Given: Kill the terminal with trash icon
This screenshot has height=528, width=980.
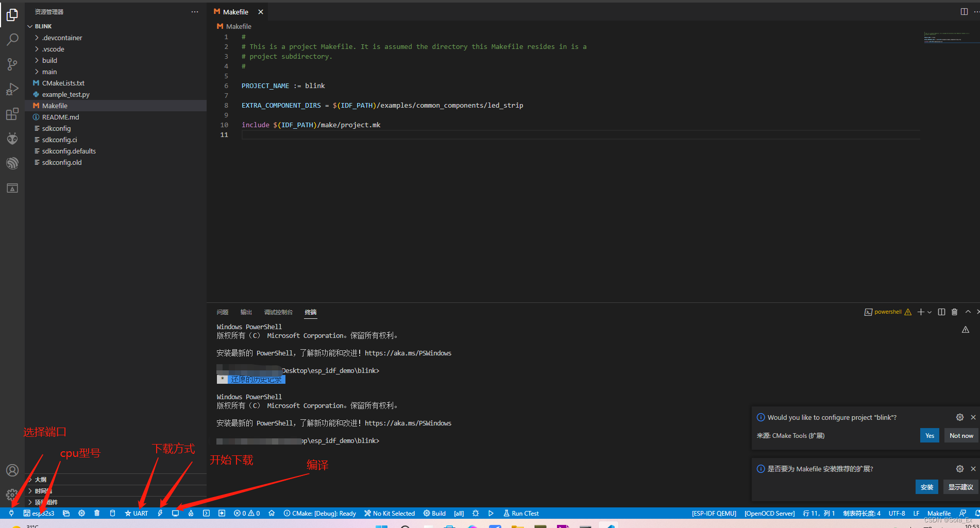Looking at the screenshot, I should (x=954, y=312).
